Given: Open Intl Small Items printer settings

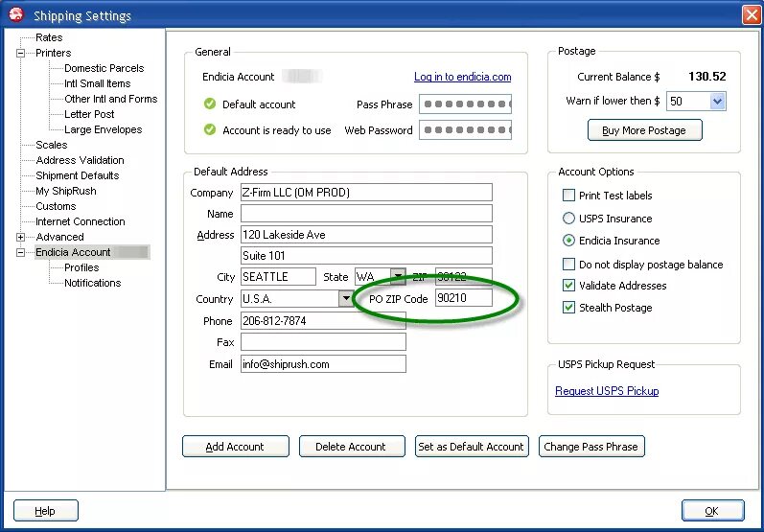Looking at the screenshot, I should (x=98, y=83).
